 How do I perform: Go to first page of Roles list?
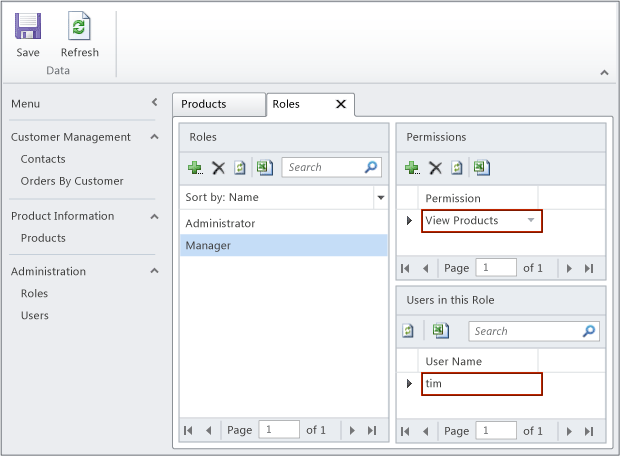coord(188,430)
